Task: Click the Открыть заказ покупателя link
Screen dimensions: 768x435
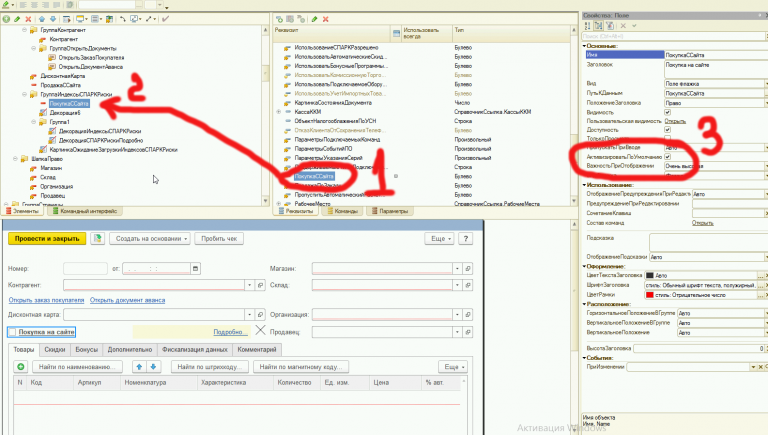Action: click(46, 300)
